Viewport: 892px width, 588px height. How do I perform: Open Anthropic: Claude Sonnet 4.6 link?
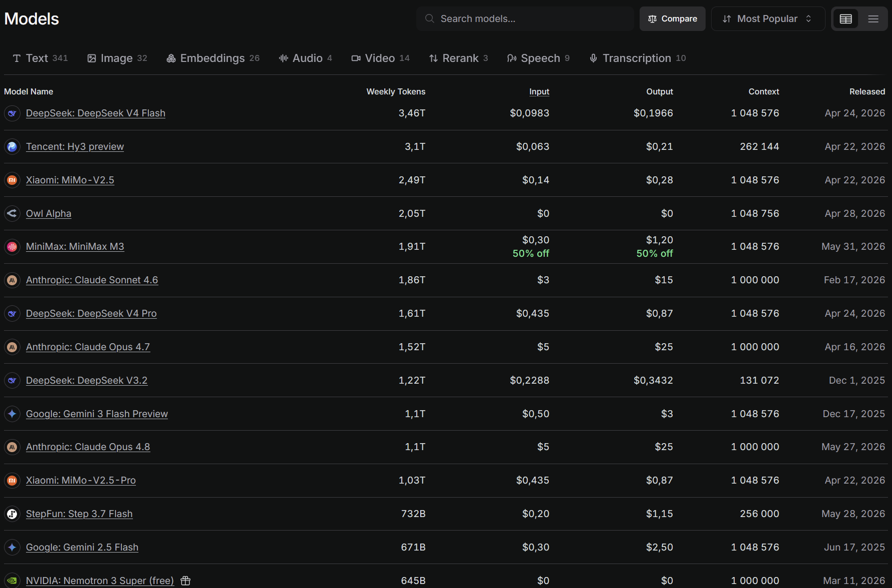click(92, 280)
